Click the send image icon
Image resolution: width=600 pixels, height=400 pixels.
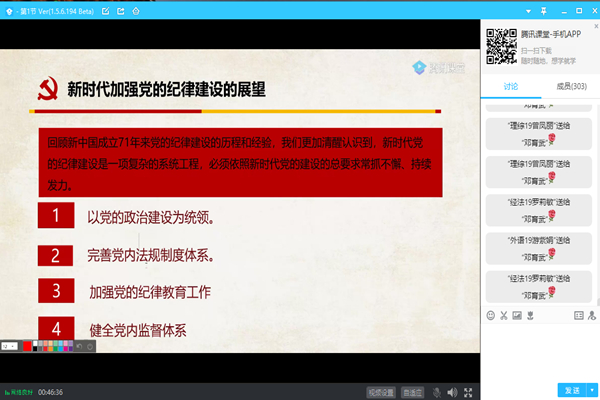(x=516, y=316)
